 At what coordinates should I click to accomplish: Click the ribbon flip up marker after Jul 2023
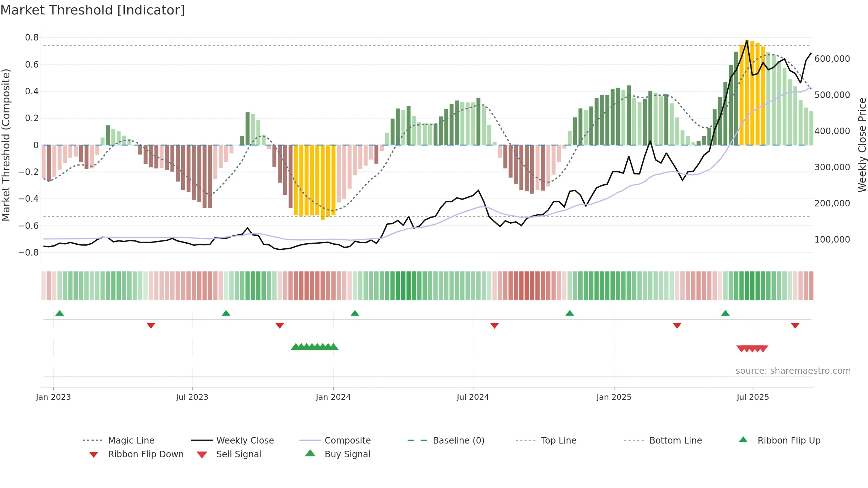click(x=226, y=313)
